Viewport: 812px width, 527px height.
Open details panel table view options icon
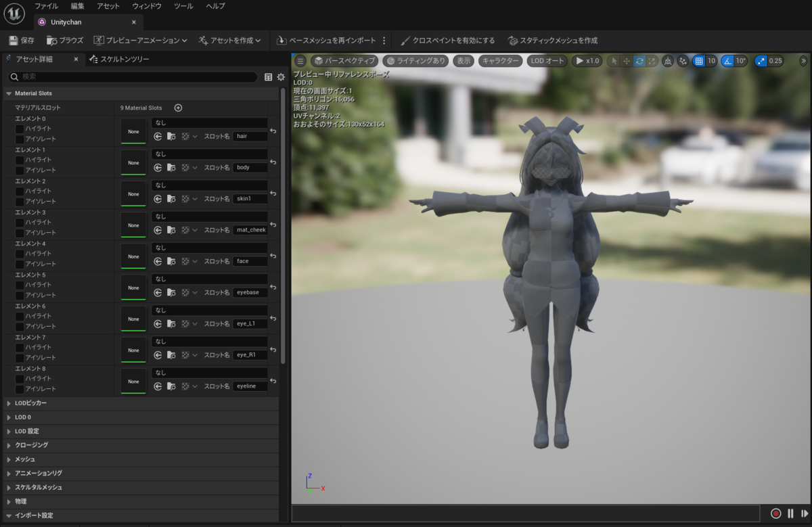(x=269, y=77)
